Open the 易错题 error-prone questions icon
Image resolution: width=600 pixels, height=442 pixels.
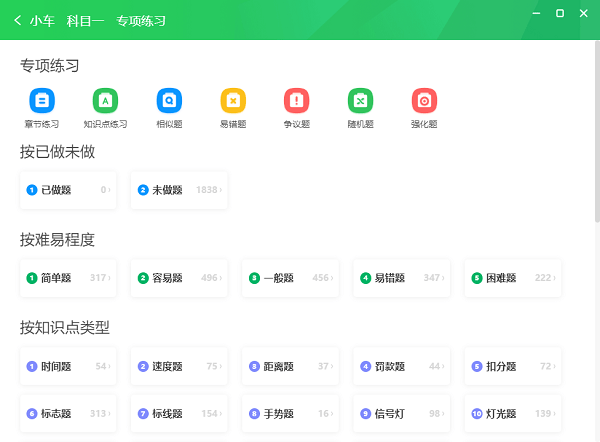click(233, 101)
